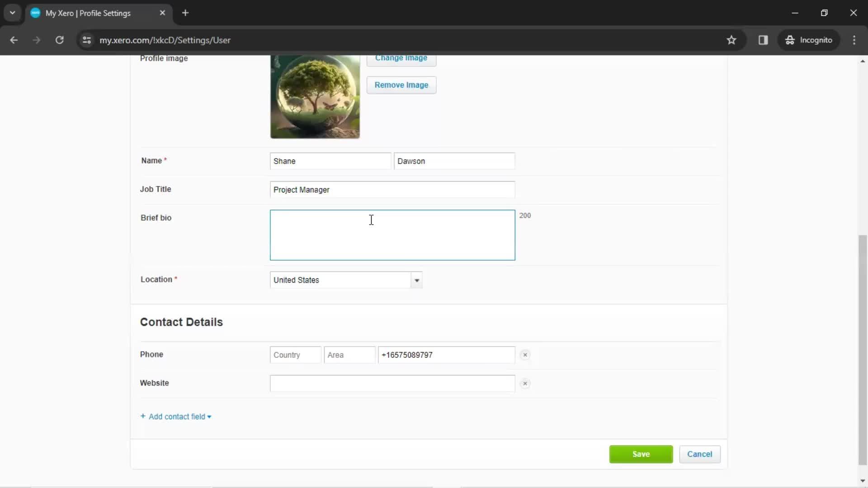Expand the Add contact field menu

[x=176, y=417]
